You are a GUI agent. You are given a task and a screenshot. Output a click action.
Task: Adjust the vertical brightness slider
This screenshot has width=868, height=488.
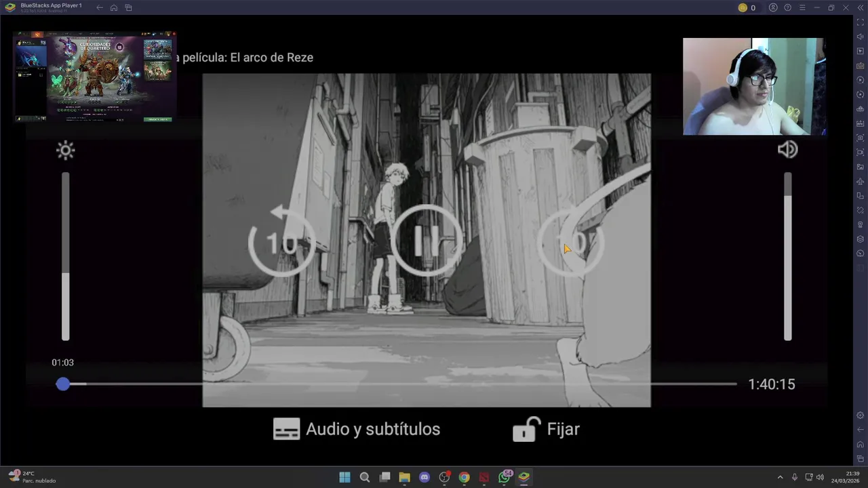click(x=66, y=256)
